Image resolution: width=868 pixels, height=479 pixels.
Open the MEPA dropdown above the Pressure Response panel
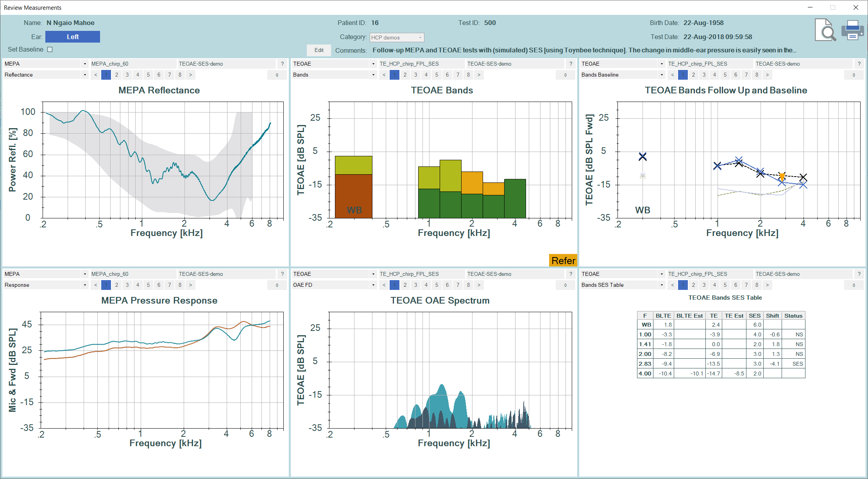pyautogui.click(x=46, y=274)
